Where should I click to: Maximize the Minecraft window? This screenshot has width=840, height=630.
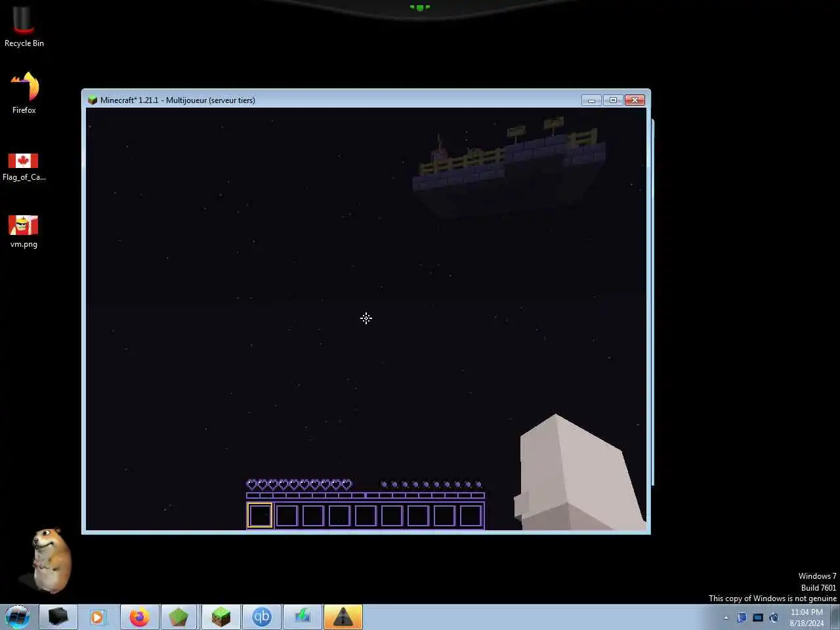click(613, 100)
